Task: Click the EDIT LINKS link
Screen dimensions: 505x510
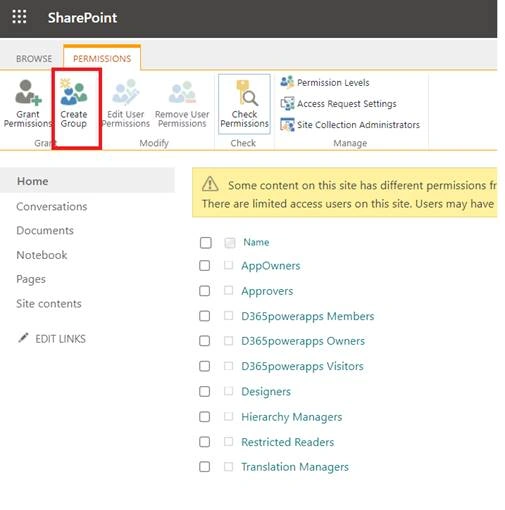Action: pyautogui.click(x=60, y=339)
